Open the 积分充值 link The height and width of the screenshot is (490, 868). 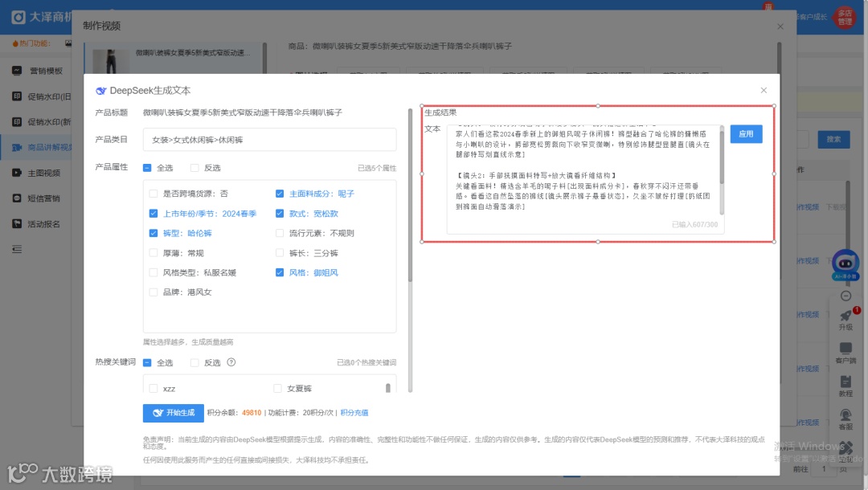[x=354, y=413]
